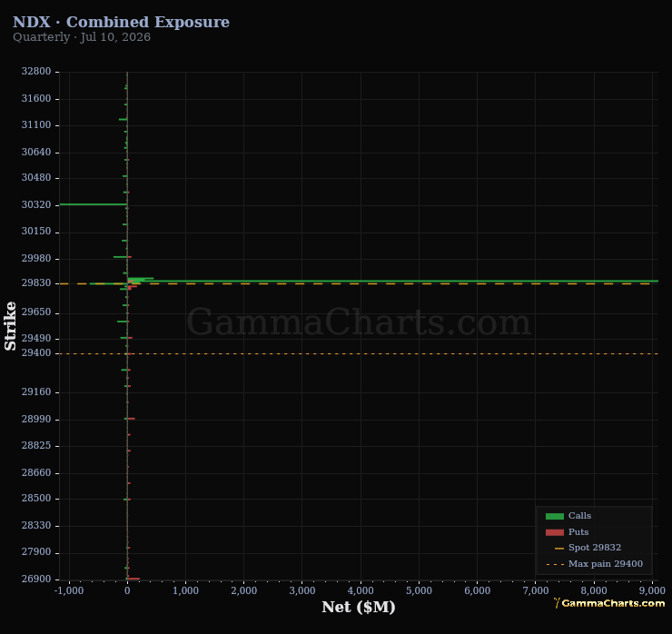Toggle the Spot 29832 legend entry
672x634 pixels.
[595, 548]
